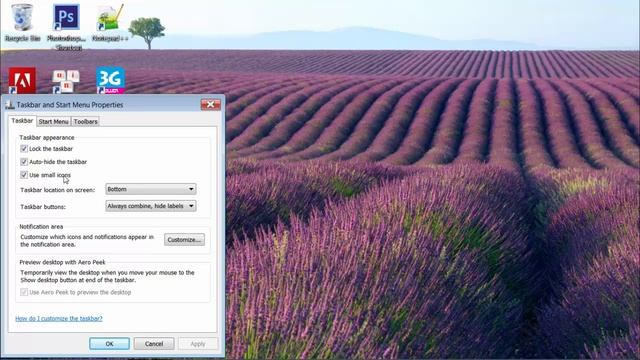Open How do I customize the taskbar link
The image size is (640, 360).
(x=59, y=318)
